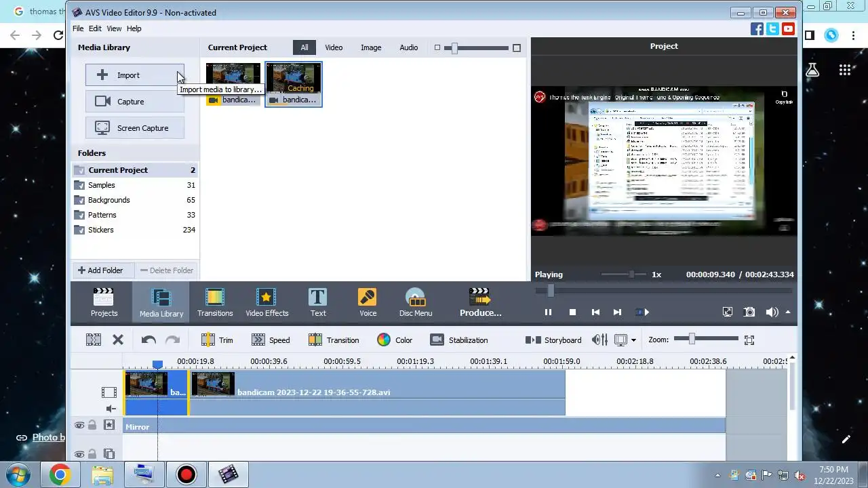Undo the last action
Screen dimensions: 868x488
[x=149, y=340]
